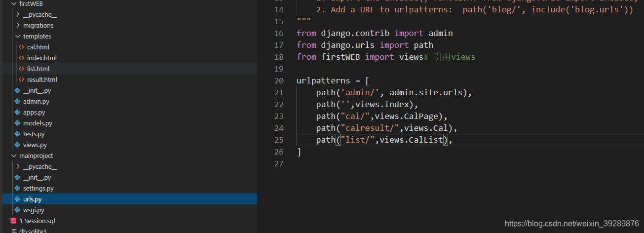Click the 'admin/' string in line 21
The height and width of the screenshot is (233, 644).
click(360, 92)
